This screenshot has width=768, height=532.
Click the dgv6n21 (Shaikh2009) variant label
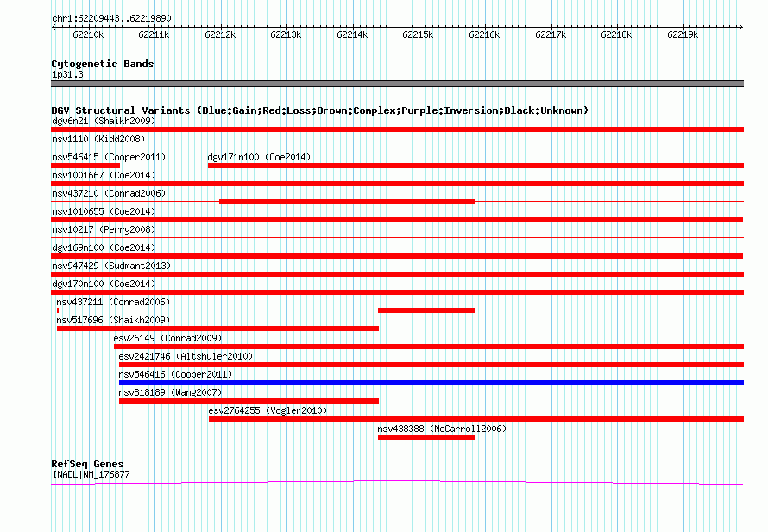(x=104, y=121)
